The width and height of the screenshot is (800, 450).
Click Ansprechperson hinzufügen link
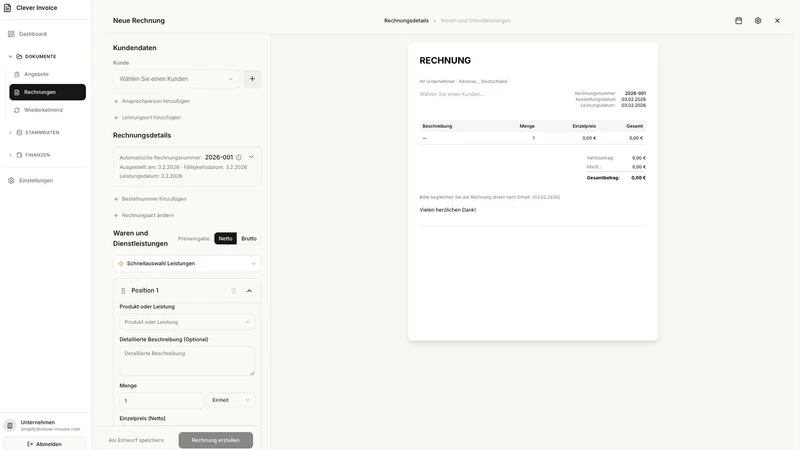[152, 102]
